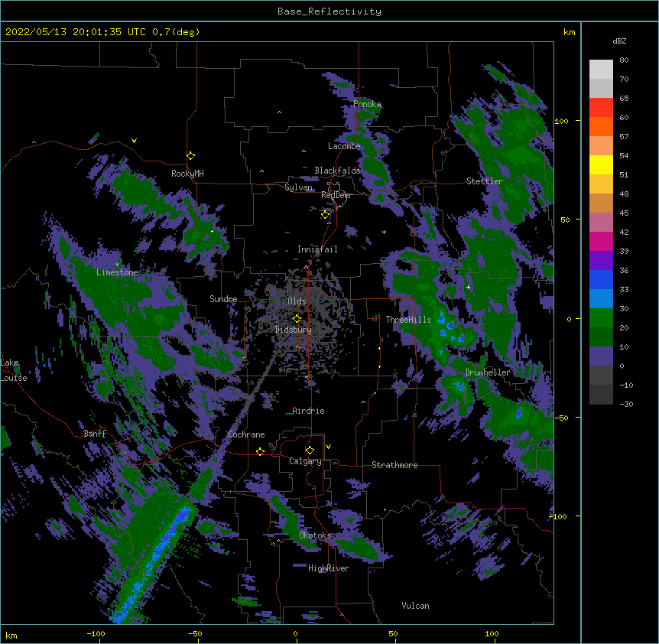This screenshot has height=644, width=659.
Task: Click the asterisk marker above Limestone label
Action: pyautogui.click(x=117, y=265)
